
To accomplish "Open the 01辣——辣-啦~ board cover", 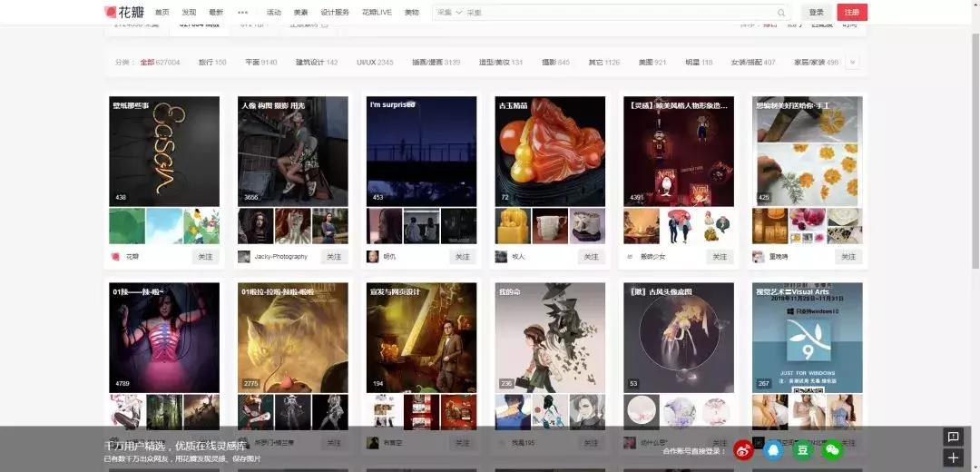I will tap(164, 338).
